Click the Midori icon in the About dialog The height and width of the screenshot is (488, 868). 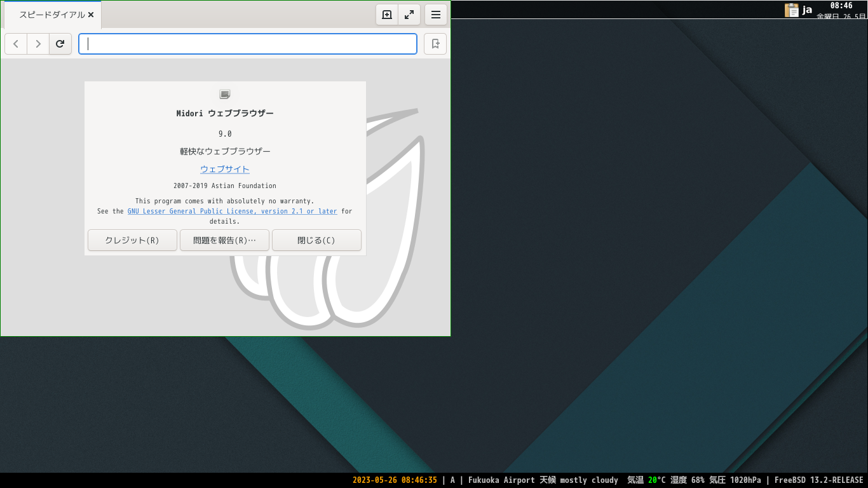point(225,94)
